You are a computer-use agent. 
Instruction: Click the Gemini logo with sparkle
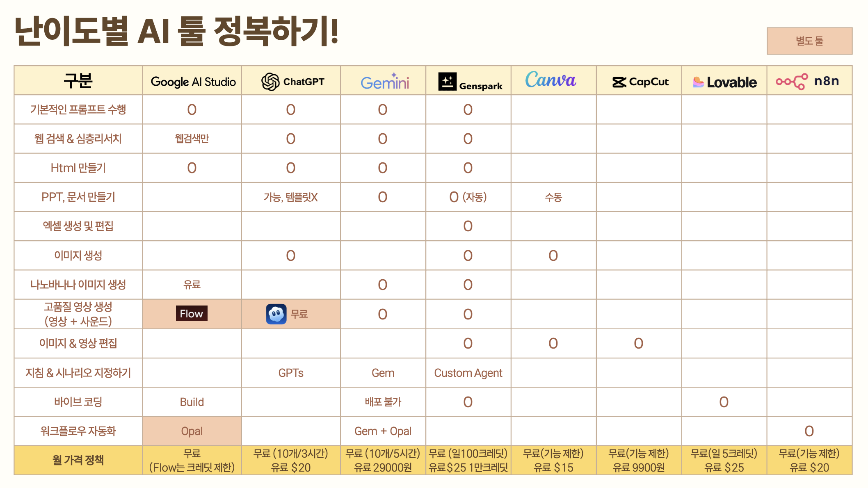click(385, 82)
